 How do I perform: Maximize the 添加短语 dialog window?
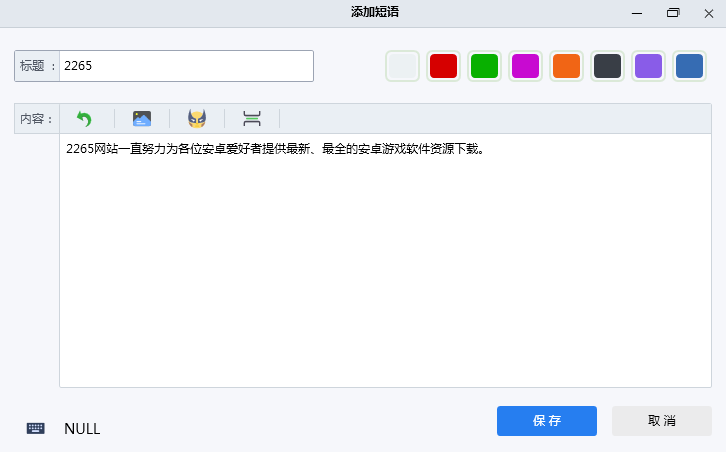pyautogui.click(x=673, y=12)
